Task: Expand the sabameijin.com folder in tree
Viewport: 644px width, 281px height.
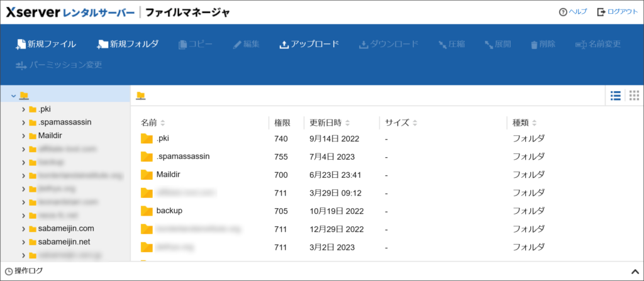Action: (23, 228)
